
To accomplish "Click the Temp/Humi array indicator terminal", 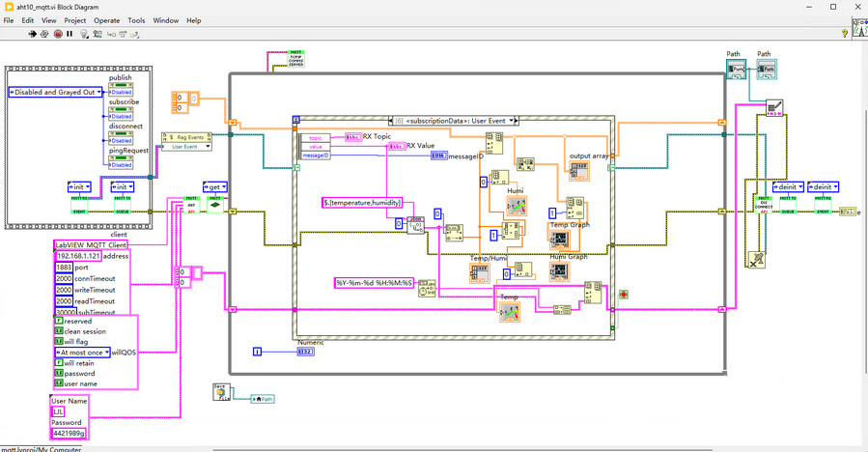I will 480,272.
